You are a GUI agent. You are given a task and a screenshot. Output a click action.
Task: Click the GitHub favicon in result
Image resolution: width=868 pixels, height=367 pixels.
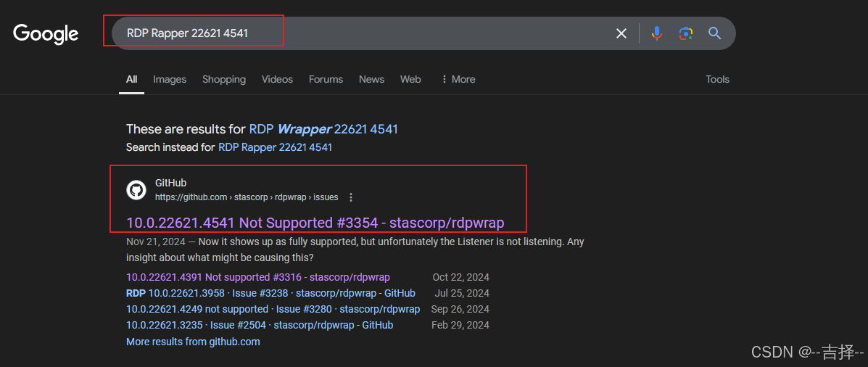[x=136, y=191]
